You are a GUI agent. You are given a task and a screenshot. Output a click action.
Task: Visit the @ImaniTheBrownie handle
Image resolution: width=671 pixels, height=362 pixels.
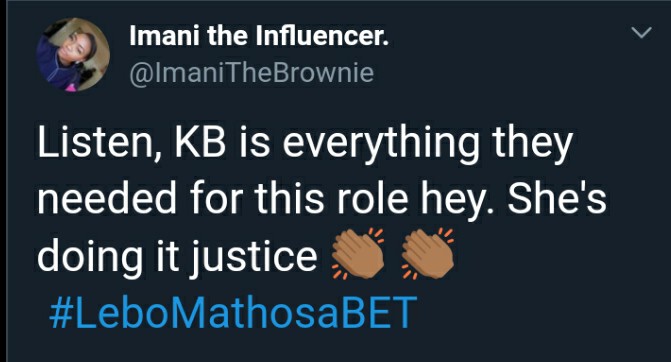tap(252, 73)
